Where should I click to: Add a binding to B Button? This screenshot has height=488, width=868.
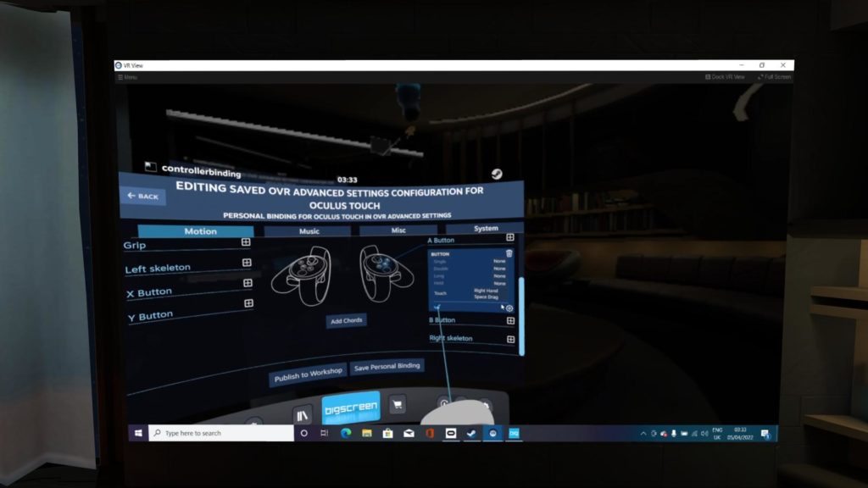click(510, 320)
